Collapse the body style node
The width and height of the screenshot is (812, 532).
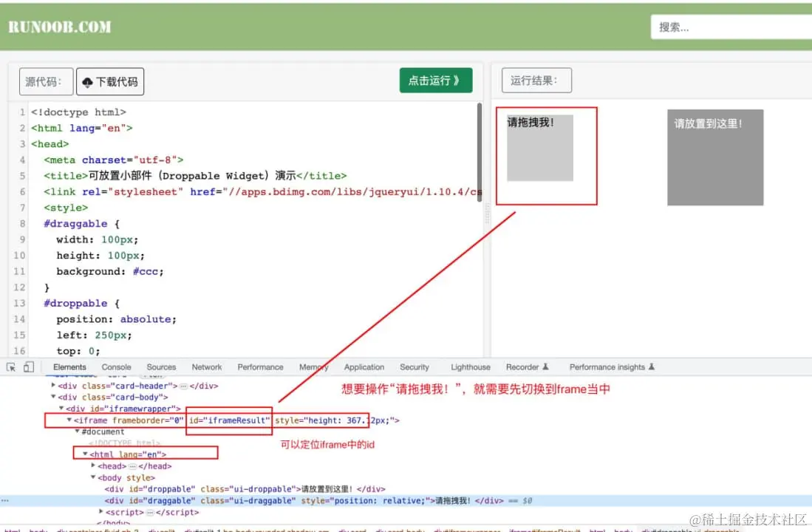tap(93, 477)
